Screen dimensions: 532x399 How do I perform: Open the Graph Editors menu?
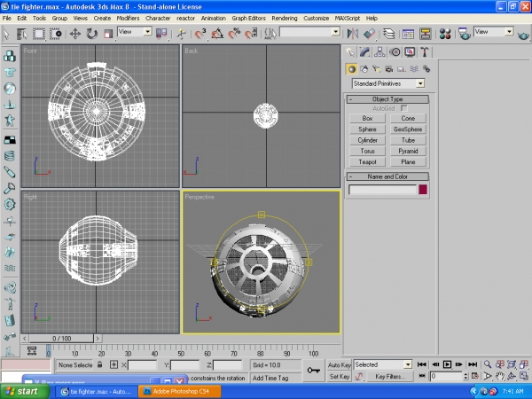coord(248,19)
